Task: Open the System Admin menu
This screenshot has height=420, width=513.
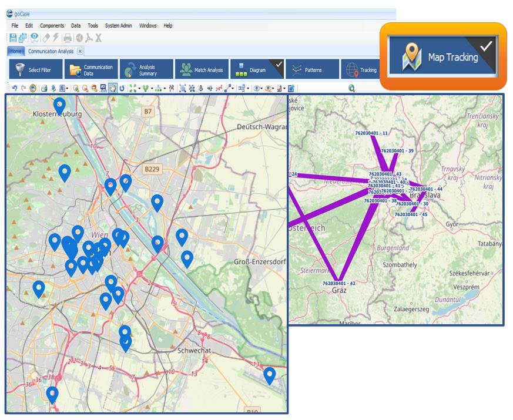Action: tap(119, 25)
